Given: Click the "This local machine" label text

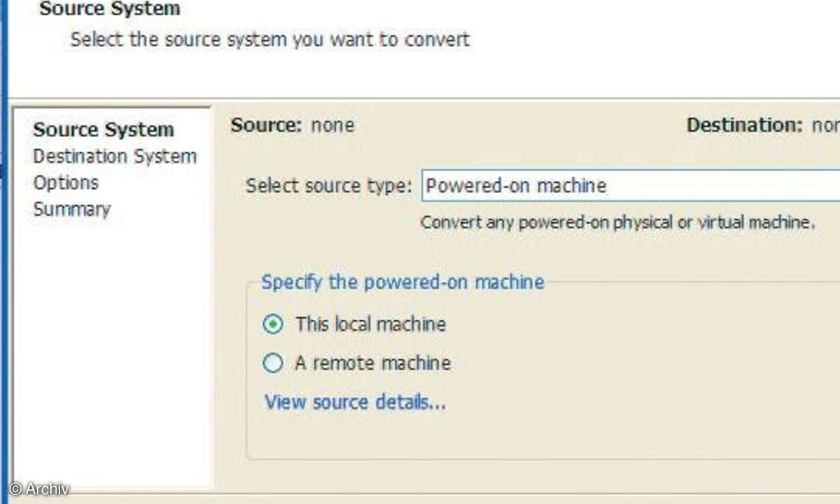Looking at the screenshot, I should (370, 324).
